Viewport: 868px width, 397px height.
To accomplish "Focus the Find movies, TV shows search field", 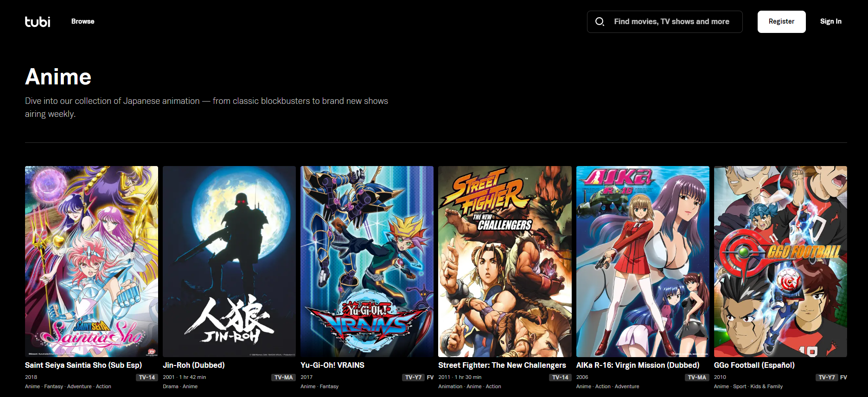I will point(664,22).
